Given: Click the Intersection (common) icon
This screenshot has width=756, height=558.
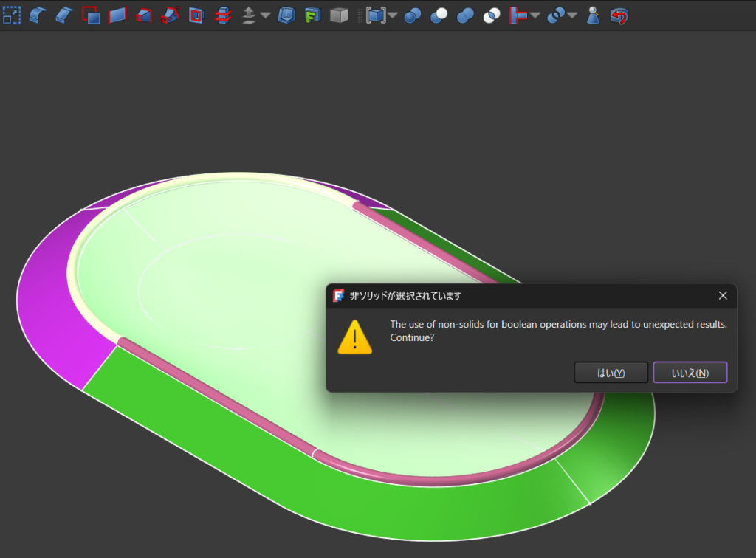Looking at the screenshot, I should (x=492, y=15).
